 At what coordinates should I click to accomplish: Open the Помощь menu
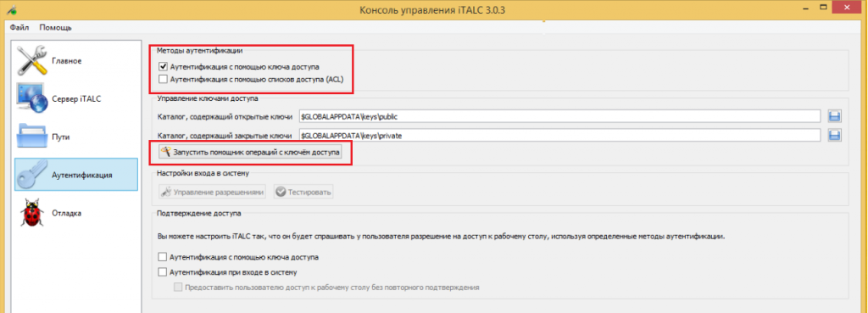(55, 27)
